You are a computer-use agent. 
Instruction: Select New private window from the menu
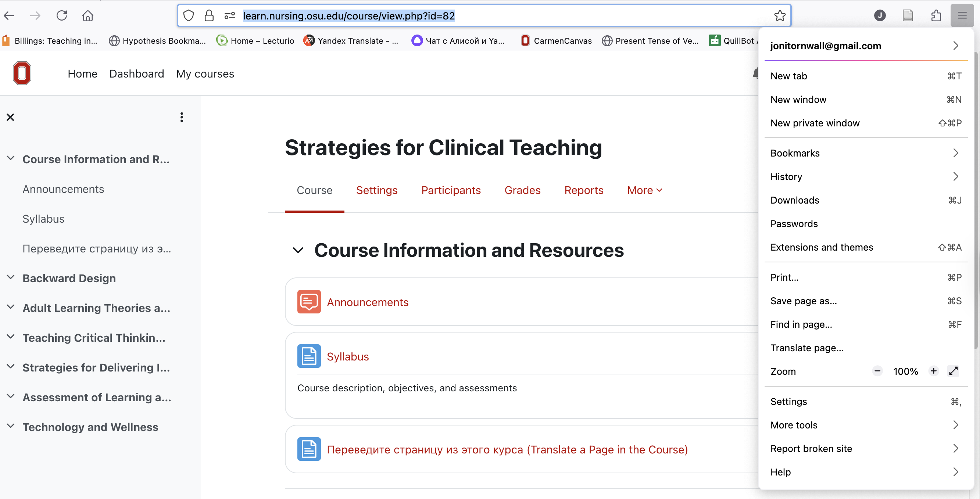click(815, 123)
